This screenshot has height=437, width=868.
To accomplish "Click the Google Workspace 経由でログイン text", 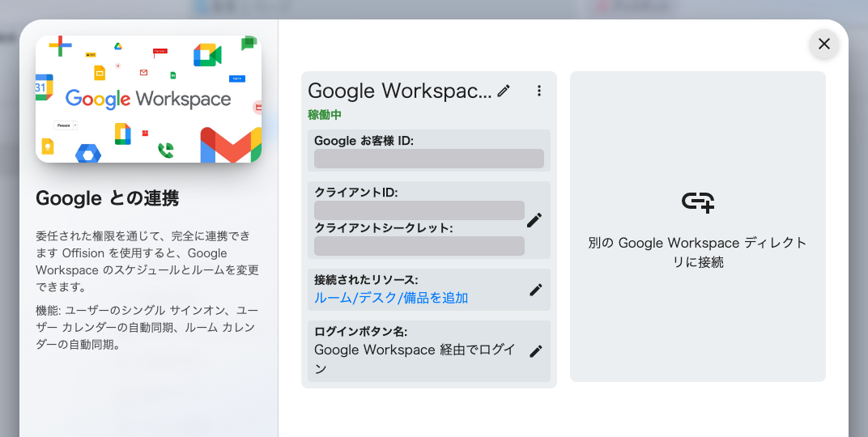I will point(415,359).
